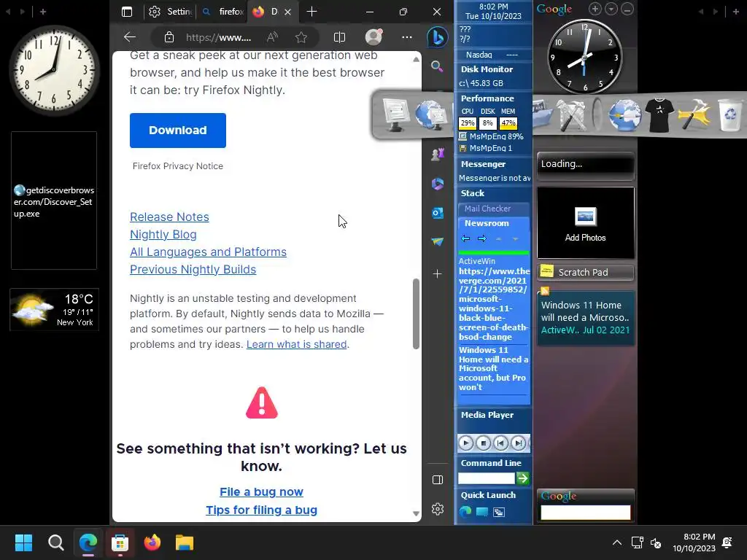747x560 pixels.
Task: Click the page vertical scrollbar thumb
Action: [416, 314]
